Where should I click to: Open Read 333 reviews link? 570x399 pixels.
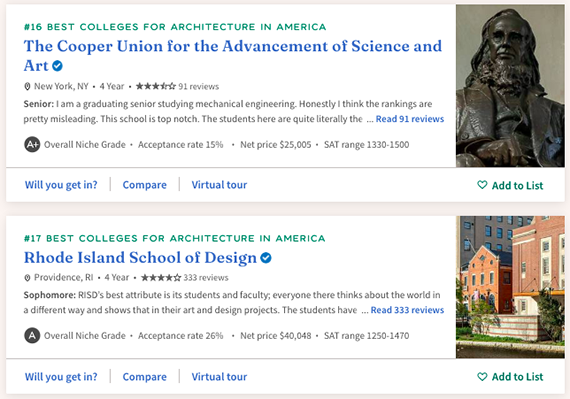(407, 310)
